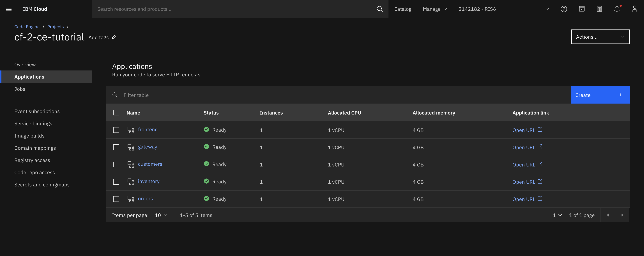Click the green Ready checkmark for frontend
This screenshot has height=256, width=644.
206,129
